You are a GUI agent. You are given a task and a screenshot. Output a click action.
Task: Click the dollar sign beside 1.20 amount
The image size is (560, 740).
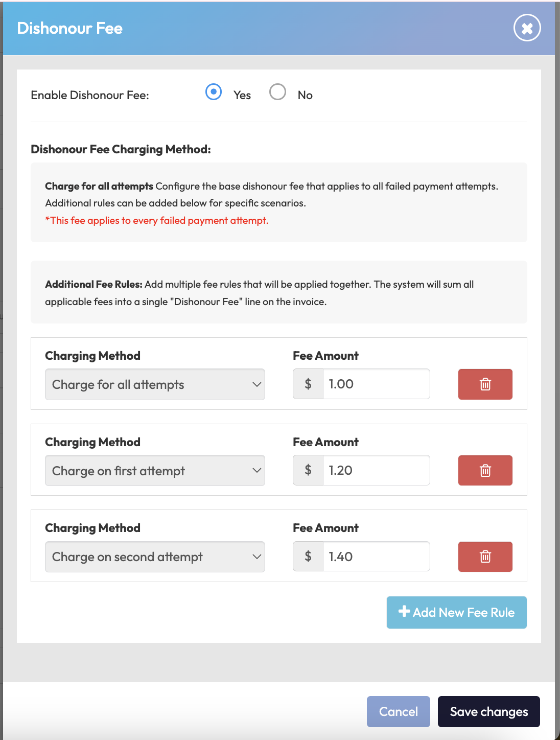(308, 470)
